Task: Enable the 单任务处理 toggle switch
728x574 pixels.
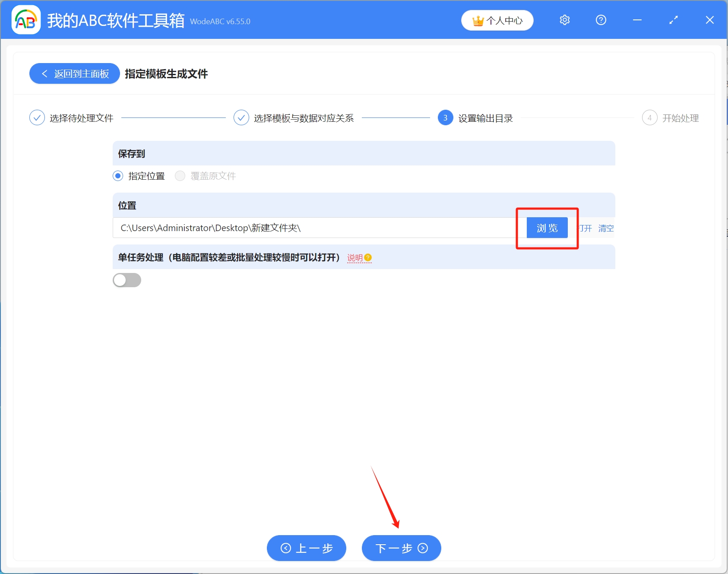Action: [127, 280]
